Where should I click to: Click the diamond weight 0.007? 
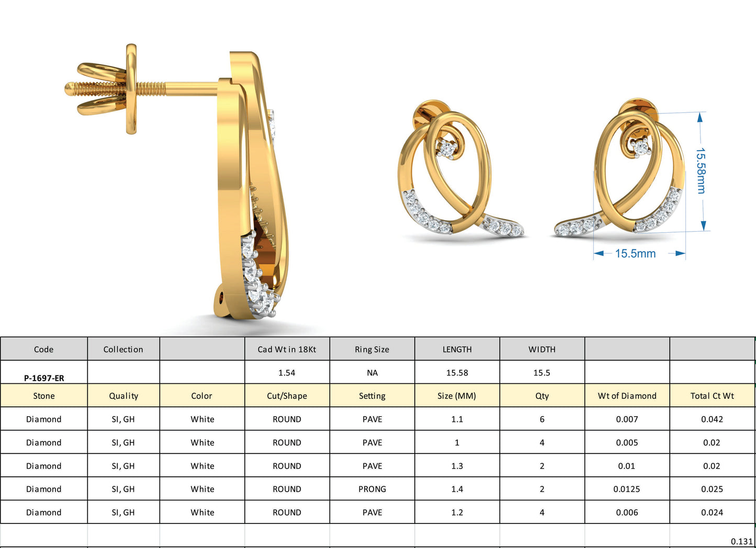627,419
